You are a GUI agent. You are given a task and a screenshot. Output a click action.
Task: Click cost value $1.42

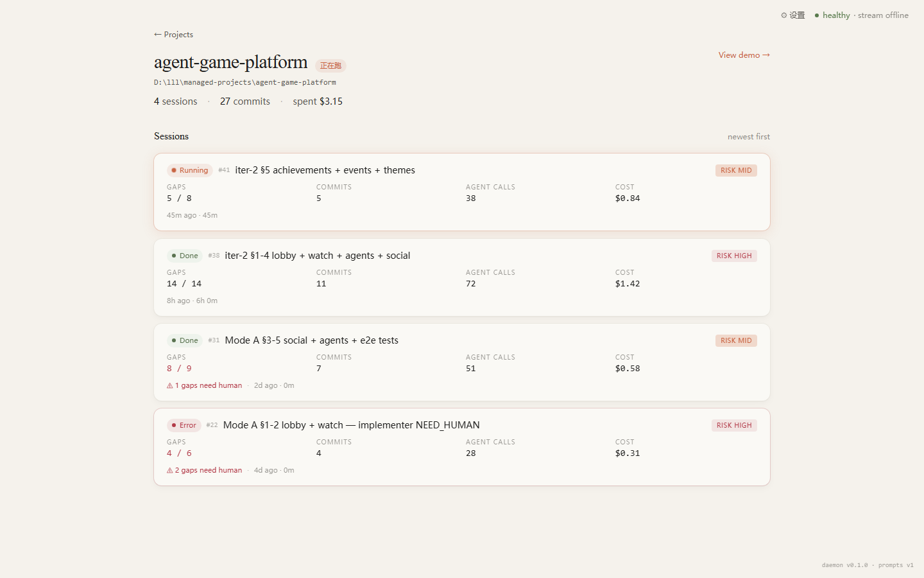(628, 284)
